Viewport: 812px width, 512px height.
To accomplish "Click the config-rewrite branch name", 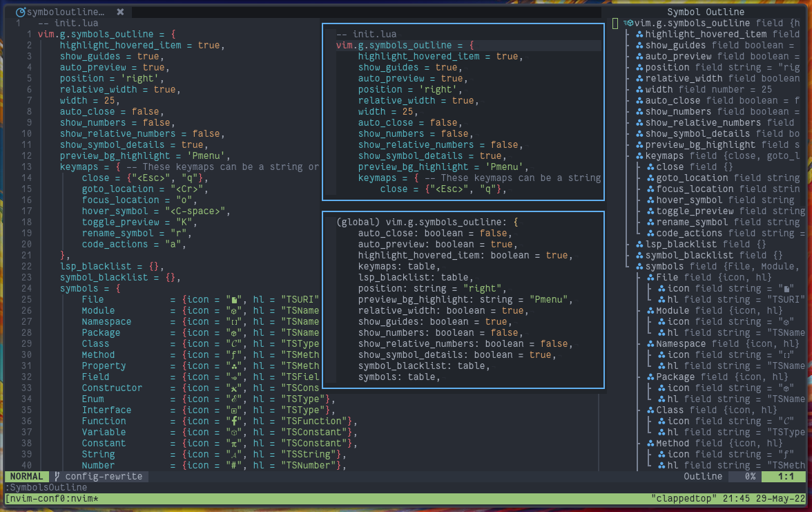I will 104,476.
